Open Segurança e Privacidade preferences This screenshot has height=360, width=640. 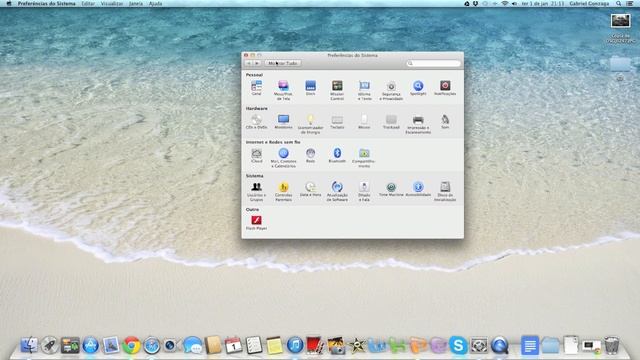[391, 90]
